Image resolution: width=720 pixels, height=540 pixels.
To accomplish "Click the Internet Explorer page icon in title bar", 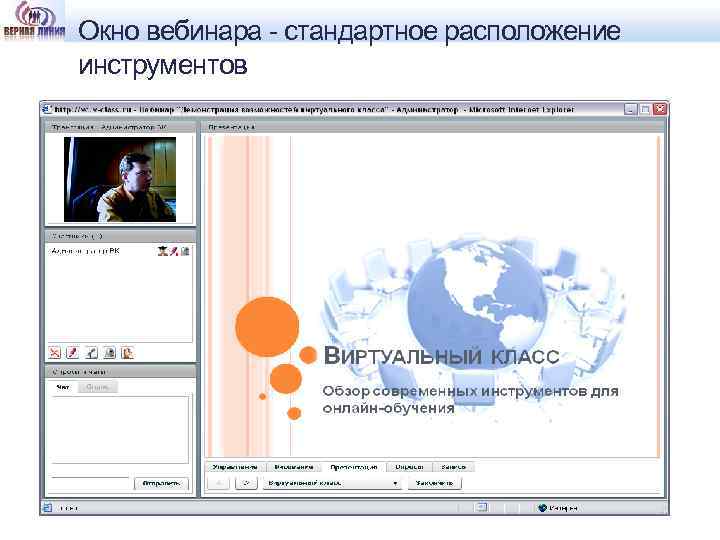I will (x=47, y=110).
